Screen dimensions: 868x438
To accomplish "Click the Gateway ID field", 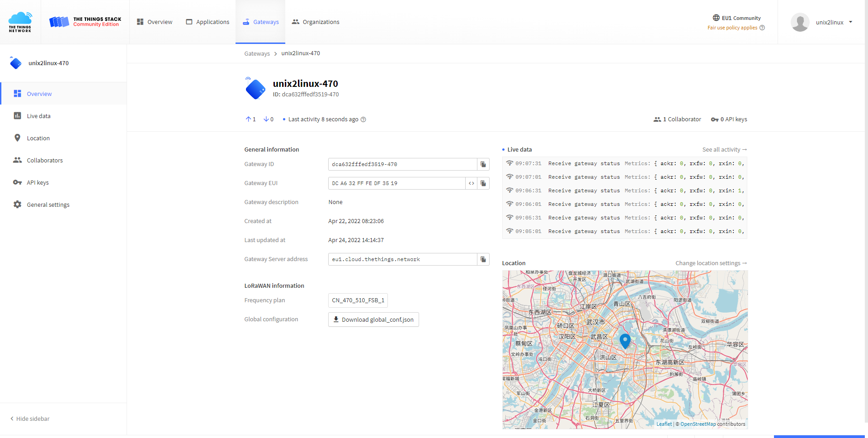I will 403,164.
